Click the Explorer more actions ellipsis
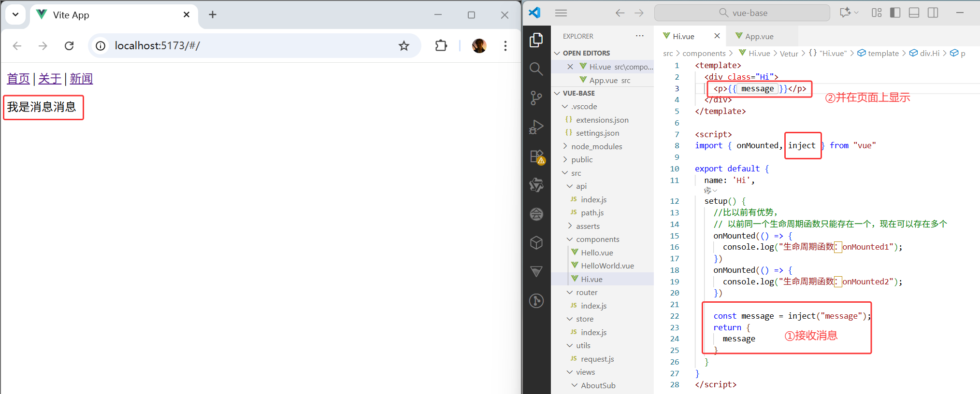Viewport: 980px width, 394px height. pyautogui.click(x=640, y=36)
